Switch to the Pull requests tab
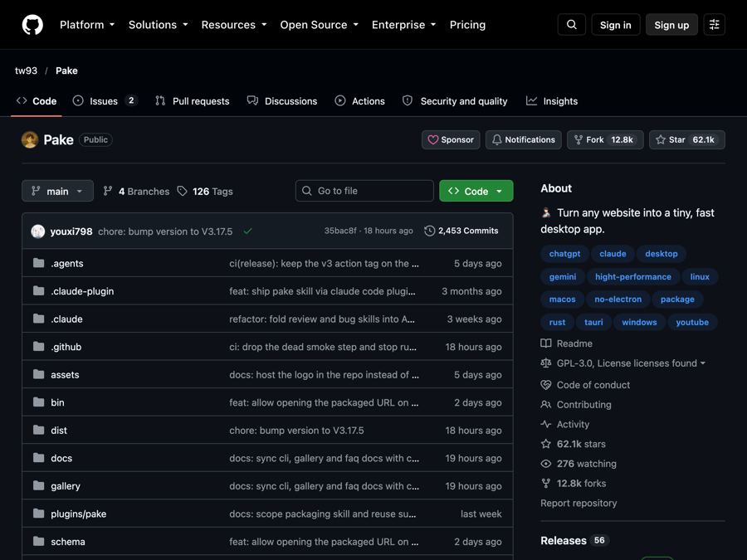This screenshot has width=747, height=560. click(x=193, y=101)
